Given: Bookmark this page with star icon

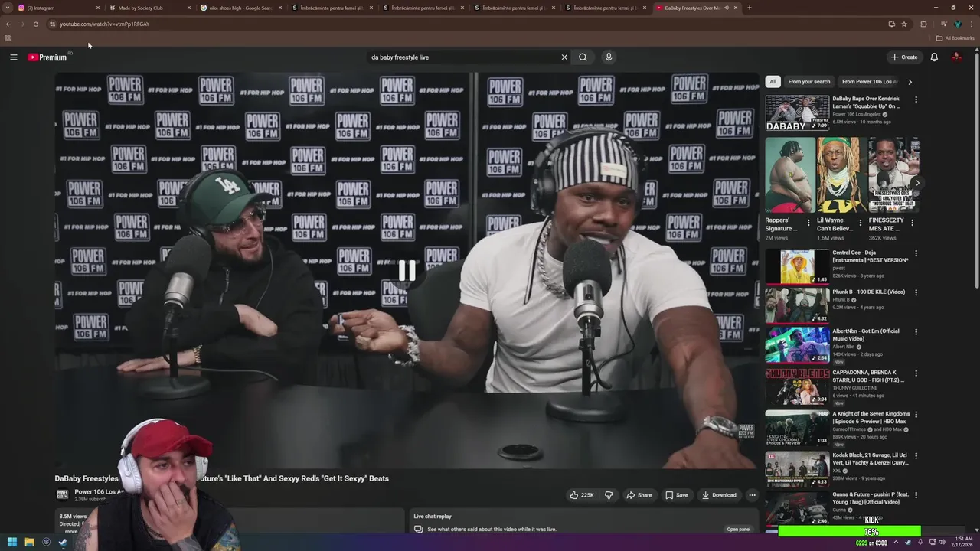Looking at the screenshot, I should 904,24.
